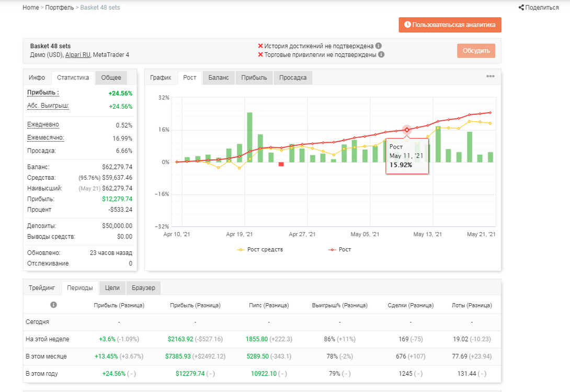This screenshot has height=392, width=570.
Task: Click Сделки (Разница) column header
Action: point(411,306)
